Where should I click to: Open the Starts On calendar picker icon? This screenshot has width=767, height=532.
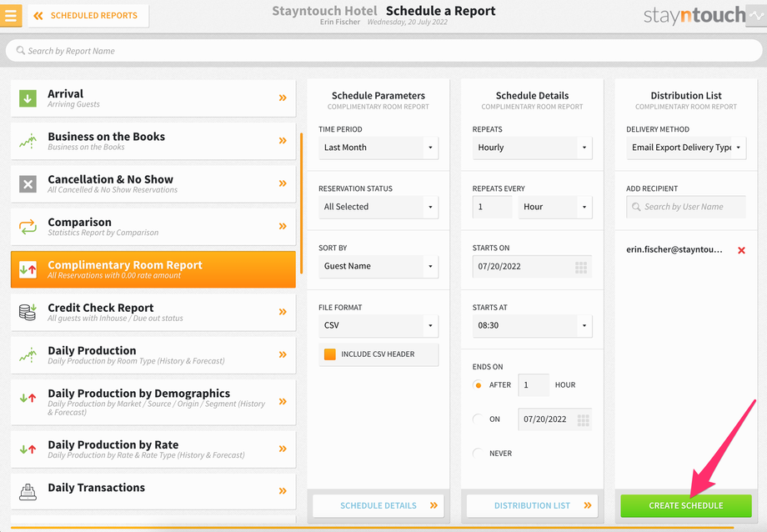click(581, 267)
